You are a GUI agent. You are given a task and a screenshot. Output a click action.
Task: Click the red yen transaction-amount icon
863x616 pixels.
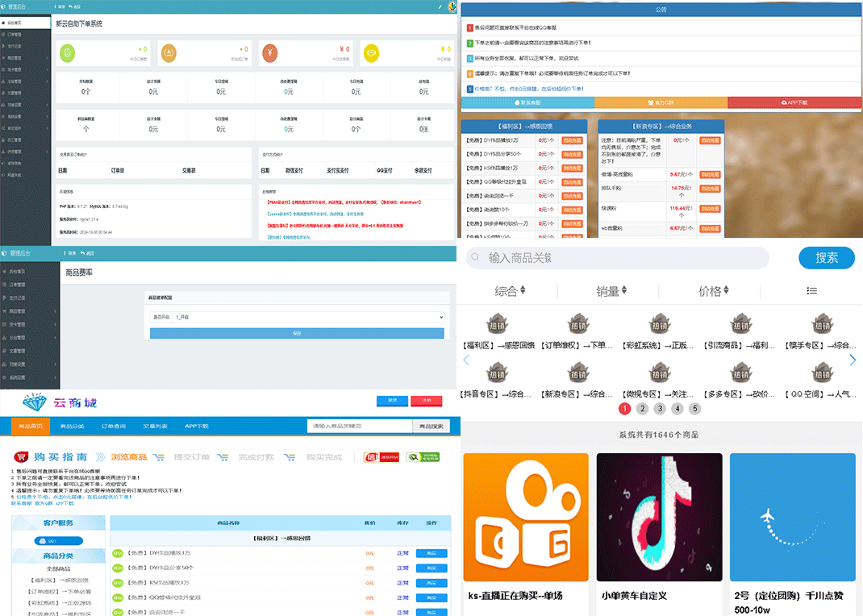tap(271, 54)
